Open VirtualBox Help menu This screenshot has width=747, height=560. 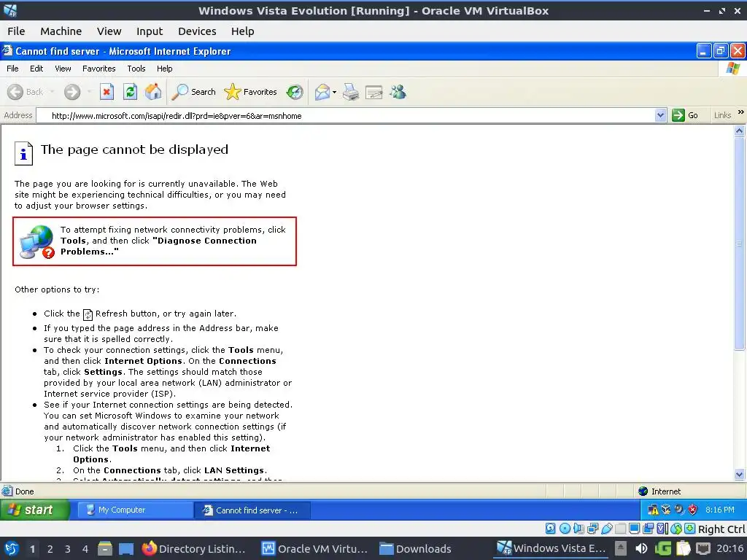click(x=242, y=31)
